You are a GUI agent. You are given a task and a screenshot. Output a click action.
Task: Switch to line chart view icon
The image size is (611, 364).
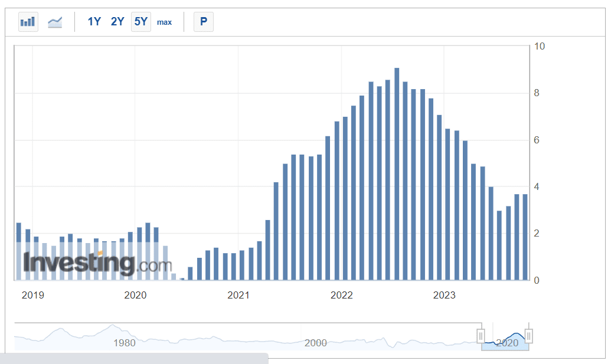click(55, 22)
